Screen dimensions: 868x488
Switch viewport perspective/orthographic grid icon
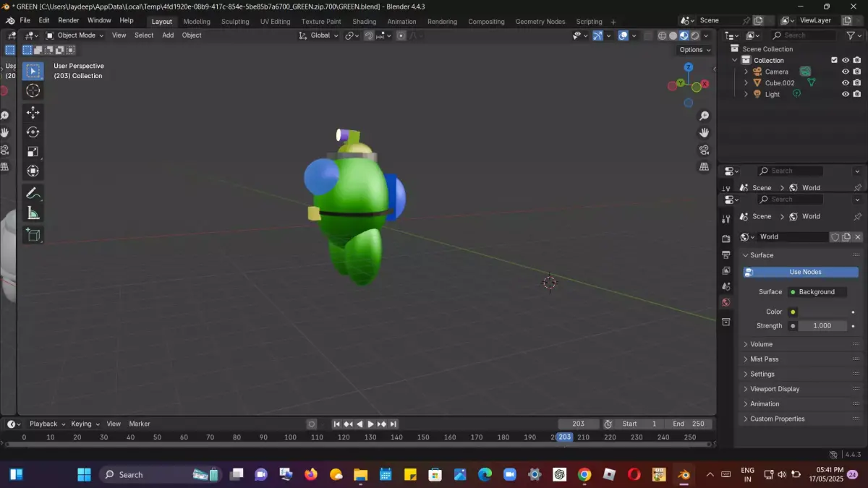click(x=704, y=167)
